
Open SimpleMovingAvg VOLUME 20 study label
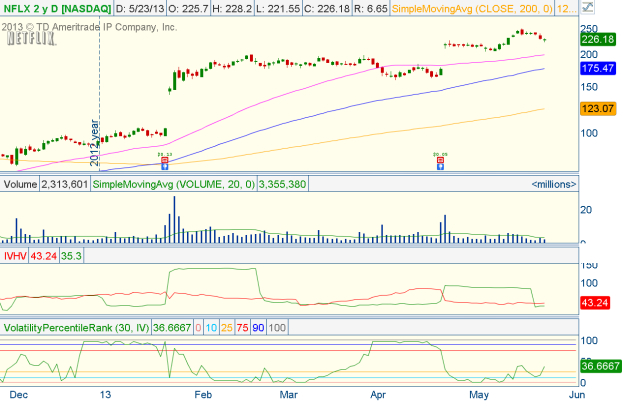[x=174, y=184]
